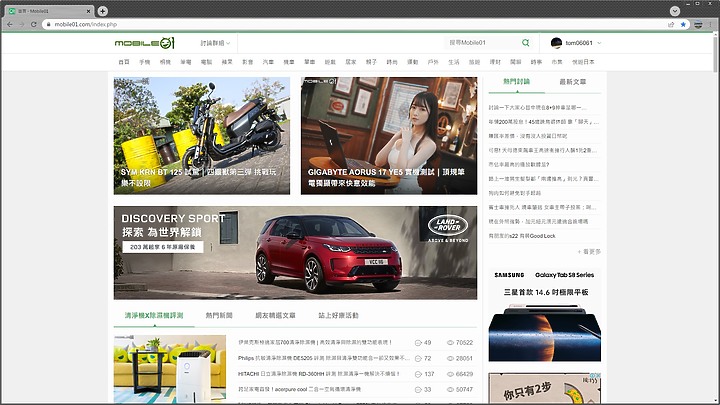This screenshot has width=720, height=405.
Task: Click the 看更多 link
Action: coord(589,252)
